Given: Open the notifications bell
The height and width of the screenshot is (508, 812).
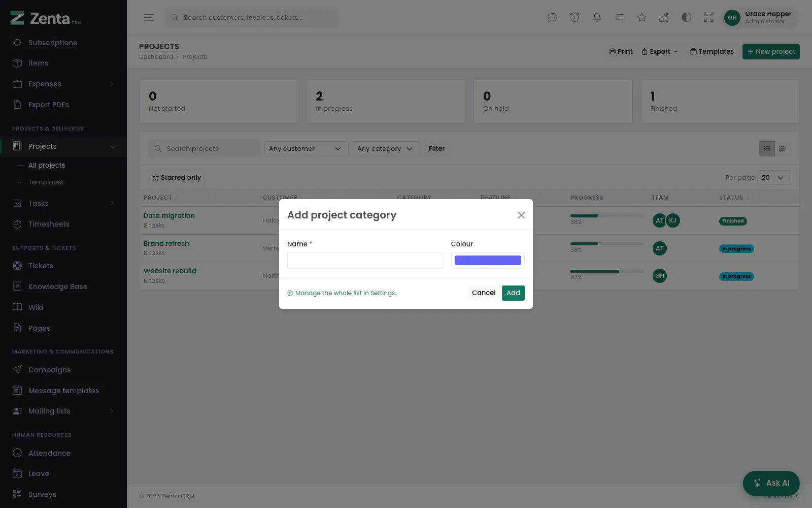Looking at the screenshot, I should [x=597, y=18].
